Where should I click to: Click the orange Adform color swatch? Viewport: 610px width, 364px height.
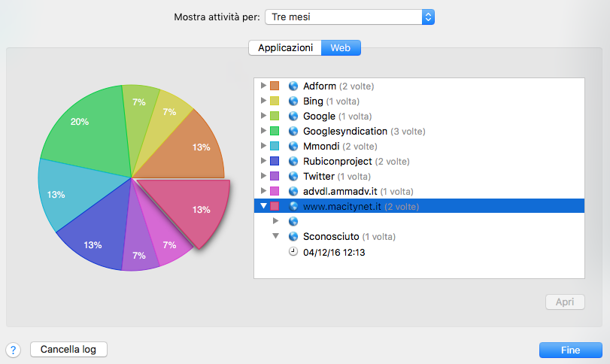pyautogui.click(x=275, y=86)
